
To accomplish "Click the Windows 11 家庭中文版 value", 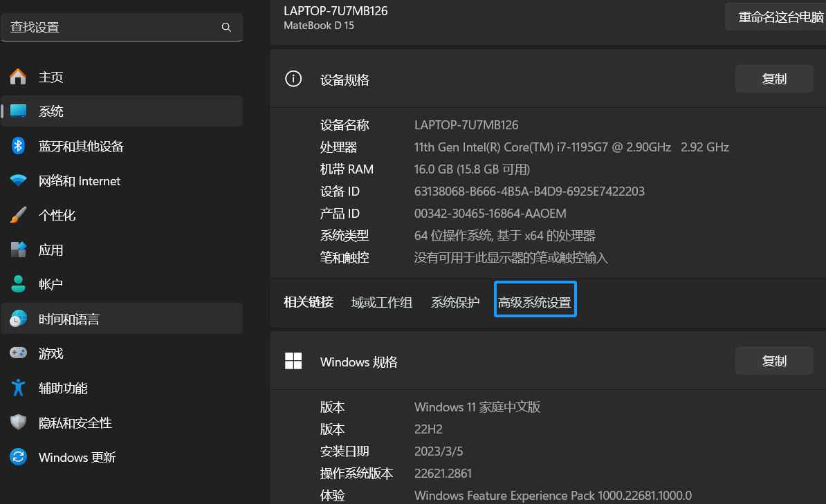I will pos(477,407).
